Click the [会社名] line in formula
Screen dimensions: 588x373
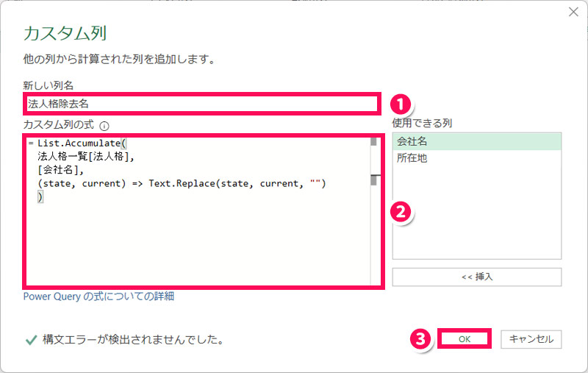(x=60, y=170)
